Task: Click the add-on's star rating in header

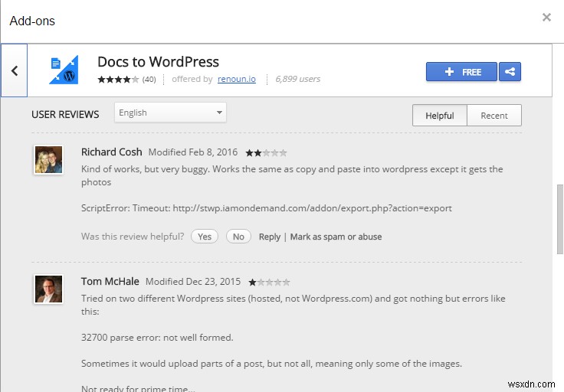Action: pos(118,79)
